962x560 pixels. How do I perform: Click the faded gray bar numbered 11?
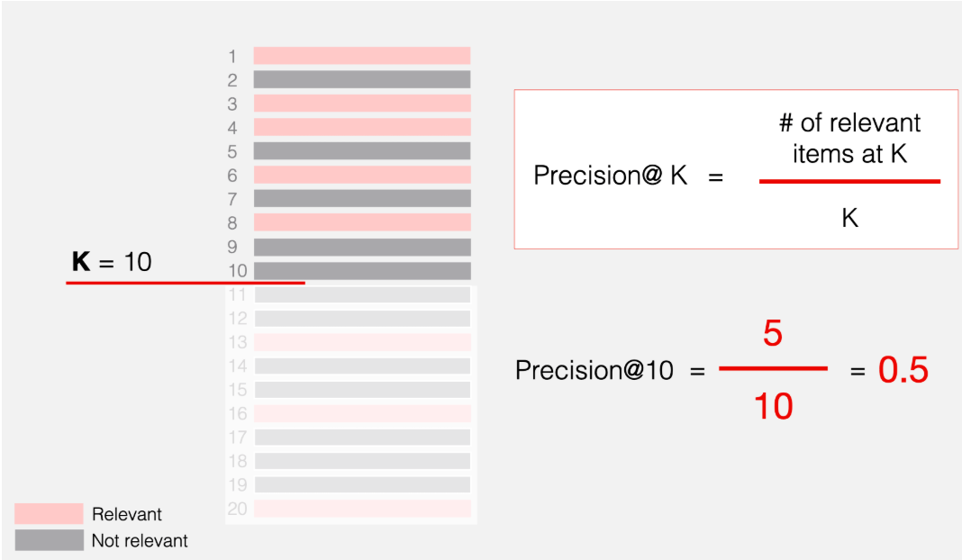tap(361, 294)
